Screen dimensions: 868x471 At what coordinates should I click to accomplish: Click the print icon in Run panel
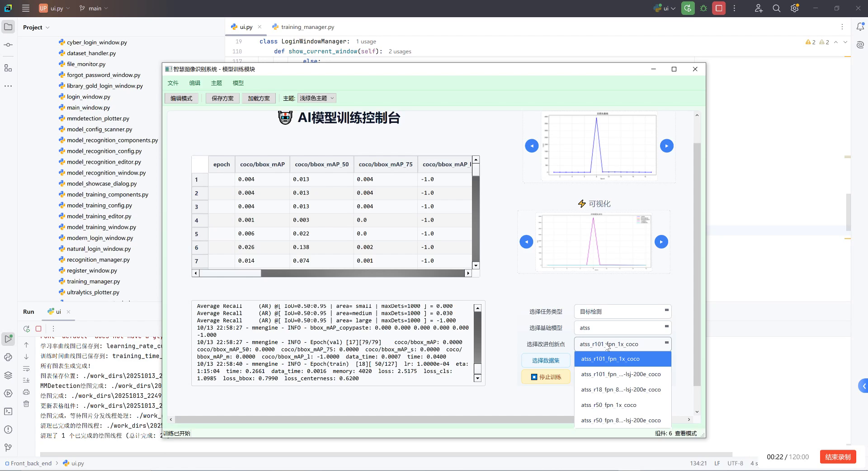26,392
